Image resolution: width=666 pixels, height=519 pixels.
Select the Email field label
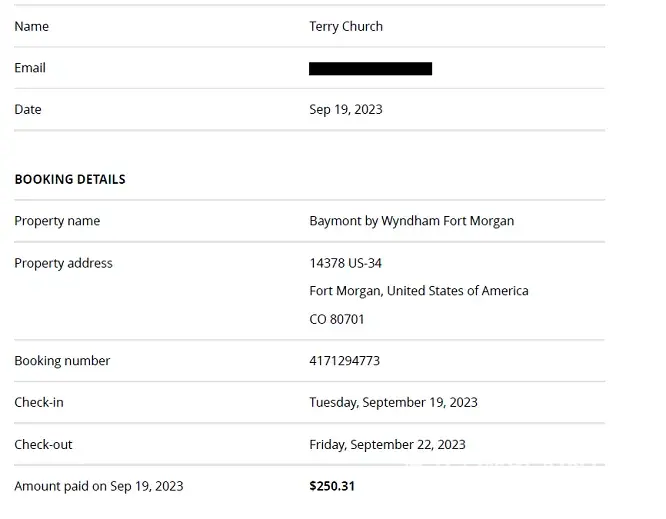pyautogui.click(x=30, y=68)
